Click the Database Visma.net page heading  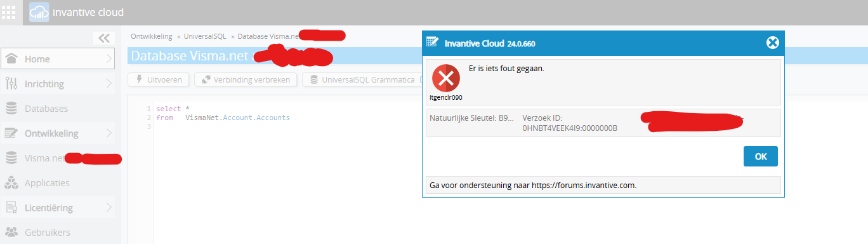tap(189, 56)
